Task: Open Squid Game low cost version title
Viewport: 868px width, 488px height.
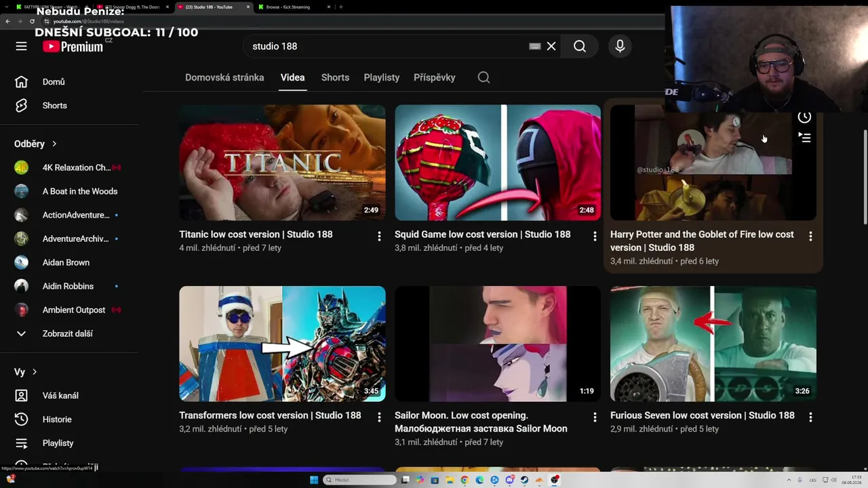Action: tap(483, 235)
